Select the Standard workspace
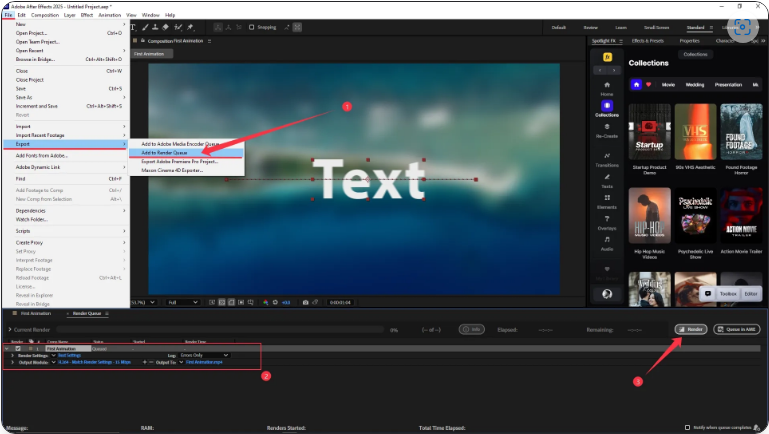This screenshot has height=434, width=769. [x=695, y=27]
